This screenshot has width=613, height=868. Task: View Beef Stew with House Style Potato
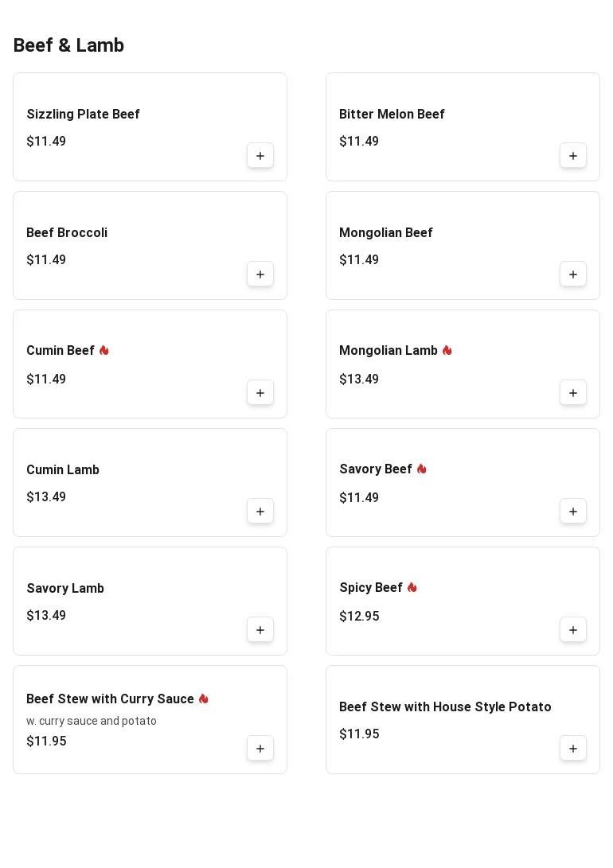pos(445,707)
